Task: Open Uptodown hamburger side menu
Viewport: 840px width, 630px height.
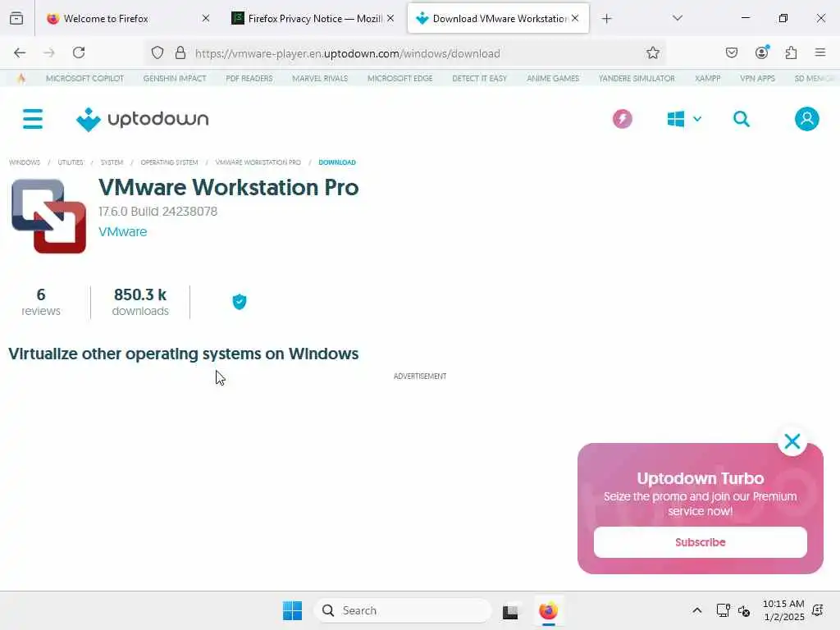Action: (33, 119)
